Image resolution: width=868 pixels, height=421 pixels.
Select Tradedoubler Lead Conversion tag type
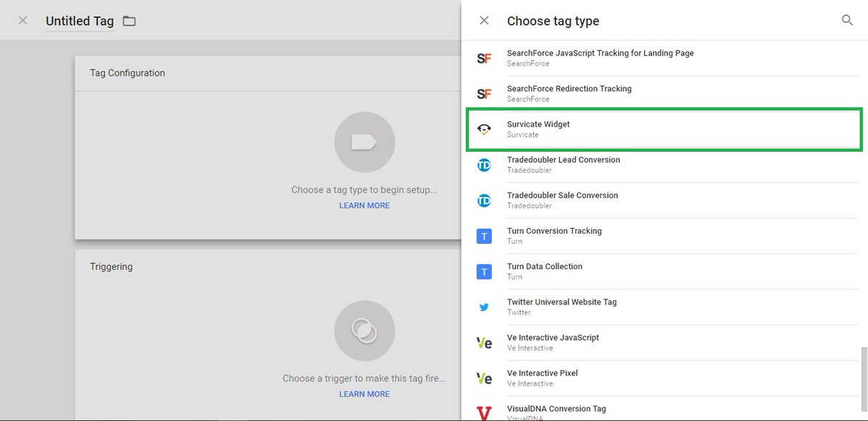click(x=664, y=165)
